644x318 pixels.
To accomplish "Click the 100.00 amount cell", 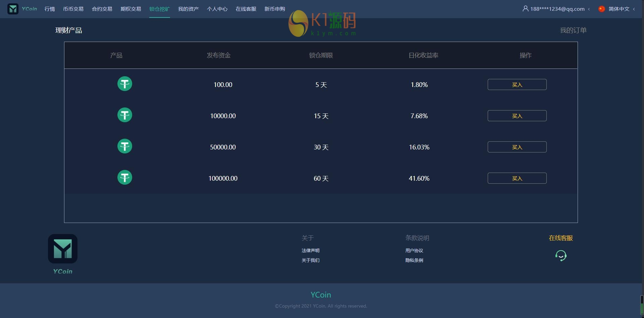I will tap(223, 85).
